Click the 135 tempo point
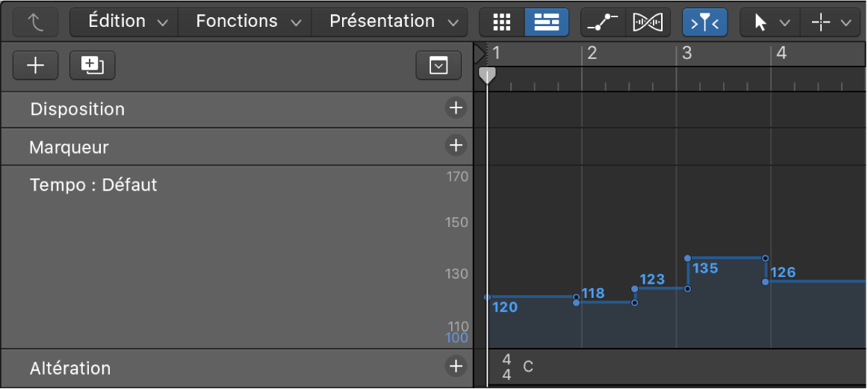This screenshot has width=868, height=389. pos(688,259)
